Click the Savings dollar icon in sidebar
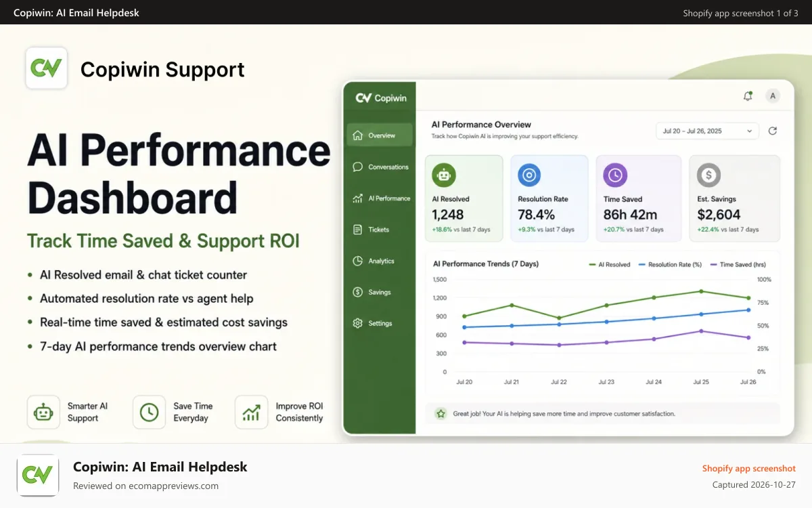This screenshot has width=812, height=508. pyautogui.click(x=358, y=292)
